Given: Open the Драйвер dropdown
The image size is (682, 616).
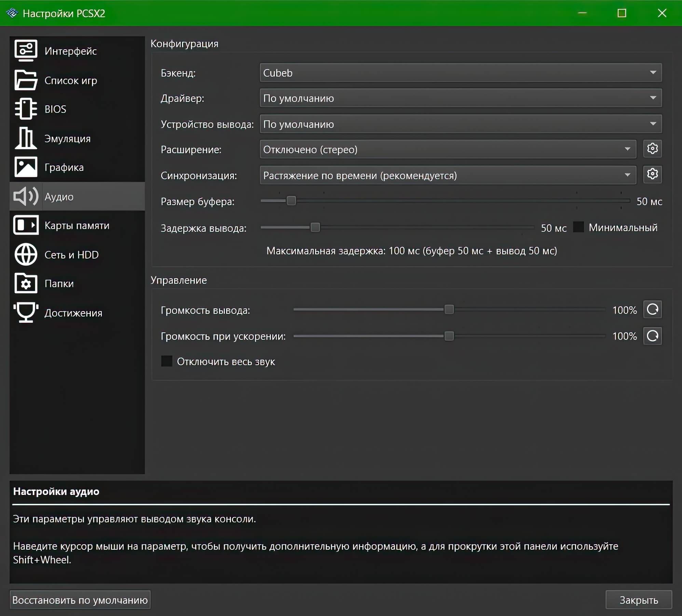Looking at the screenshot, I should click(461, 98).
